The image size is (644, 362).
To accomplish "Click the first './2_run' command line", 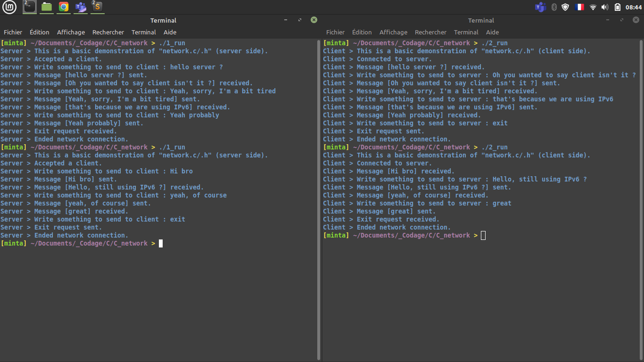I will tap(415, 43).
